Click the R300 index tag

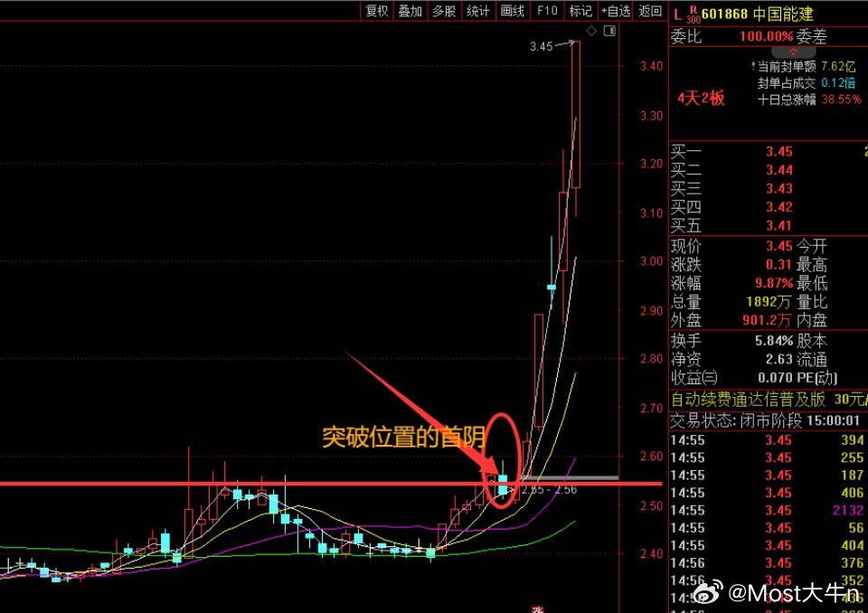coord(693,15)
